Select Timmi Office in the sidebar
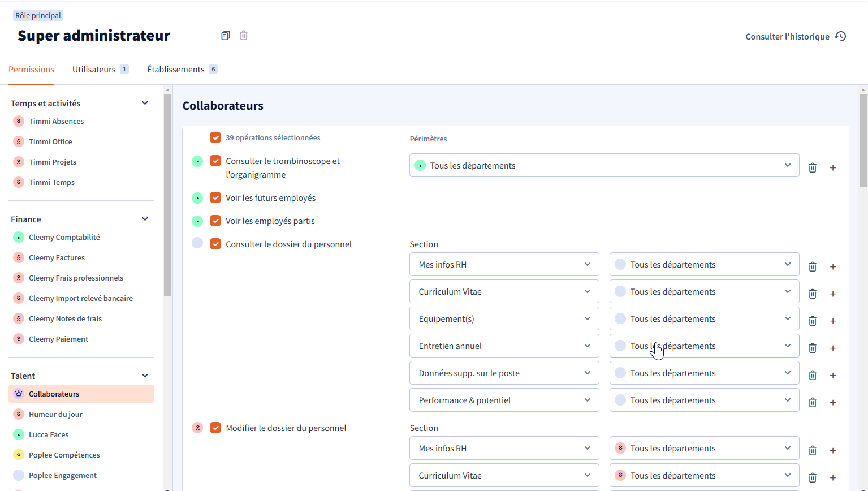Viewport: 868px width, 491px height. 81,141
